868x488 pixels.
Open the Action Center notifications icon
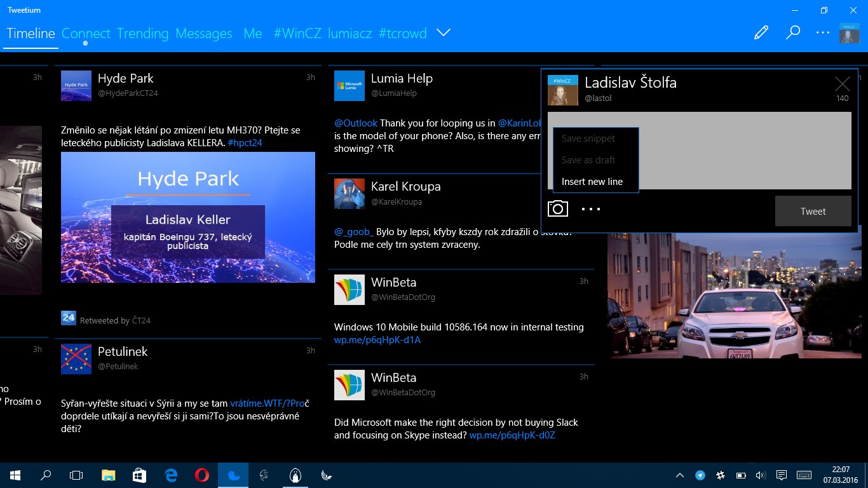coord(782,475)
